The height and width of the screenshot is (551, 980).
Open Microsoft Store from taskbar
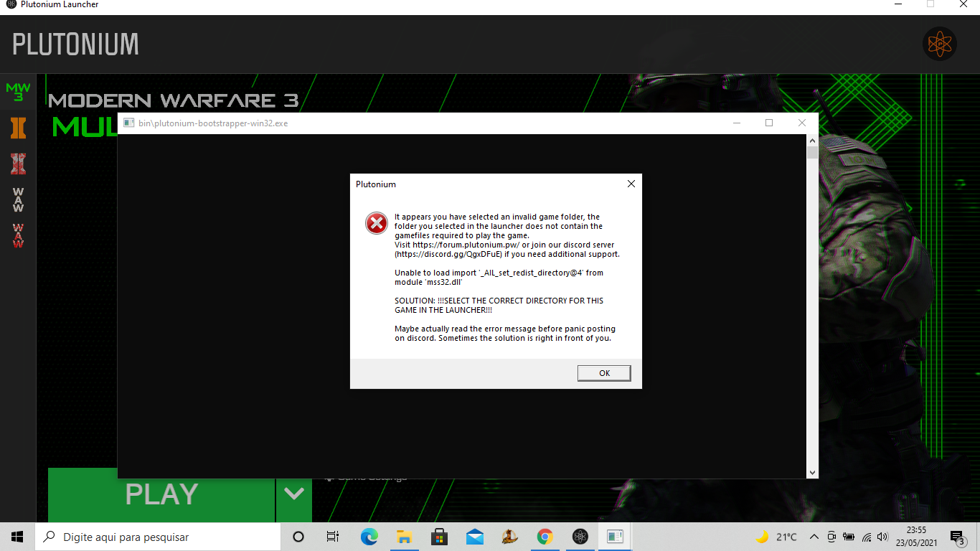[x=439, y=537]
